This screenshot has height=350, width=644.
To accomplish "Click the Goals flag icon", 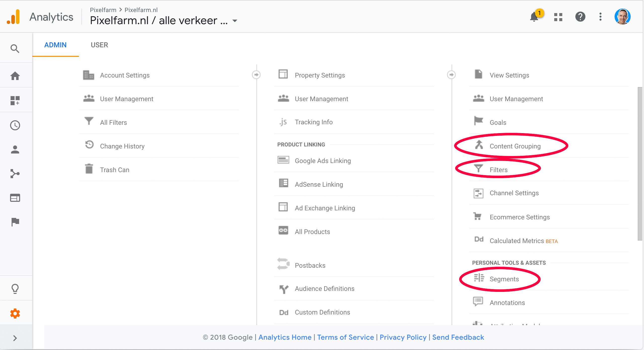I will [478, 121].
